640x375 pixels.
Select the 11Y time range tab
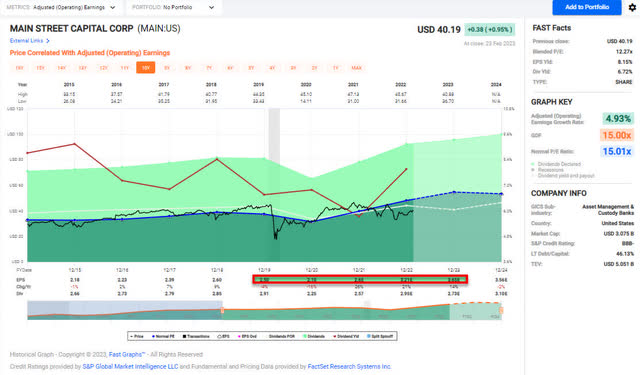point(125,68)
